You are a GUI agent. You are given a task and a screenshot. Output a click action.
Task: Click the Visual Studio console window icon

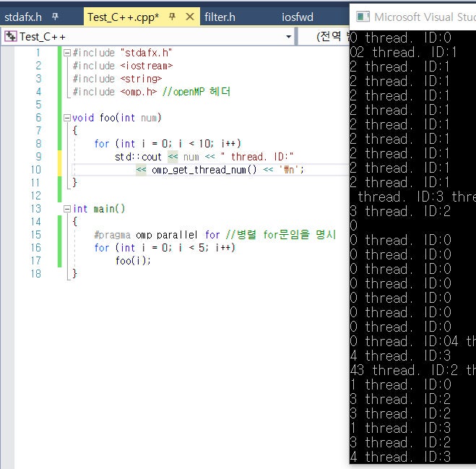[363, 16]
